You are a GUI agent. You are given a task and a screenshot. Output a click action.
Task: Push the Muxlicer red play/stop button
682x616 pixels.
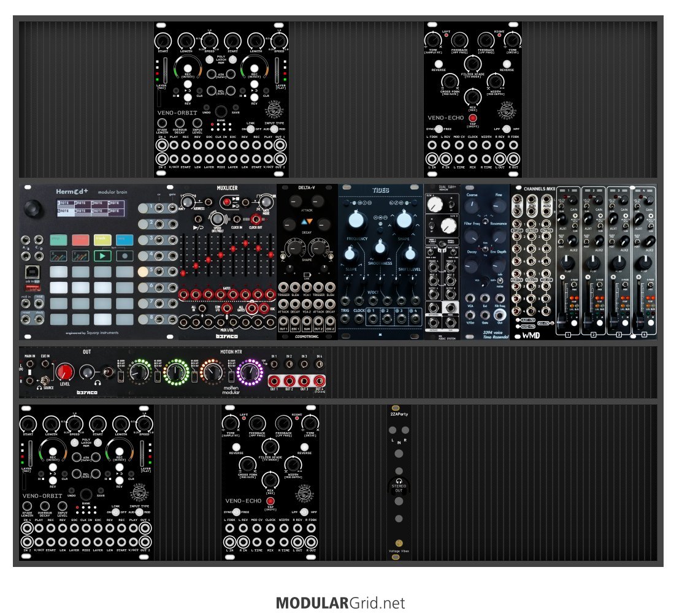coord(226,202)
